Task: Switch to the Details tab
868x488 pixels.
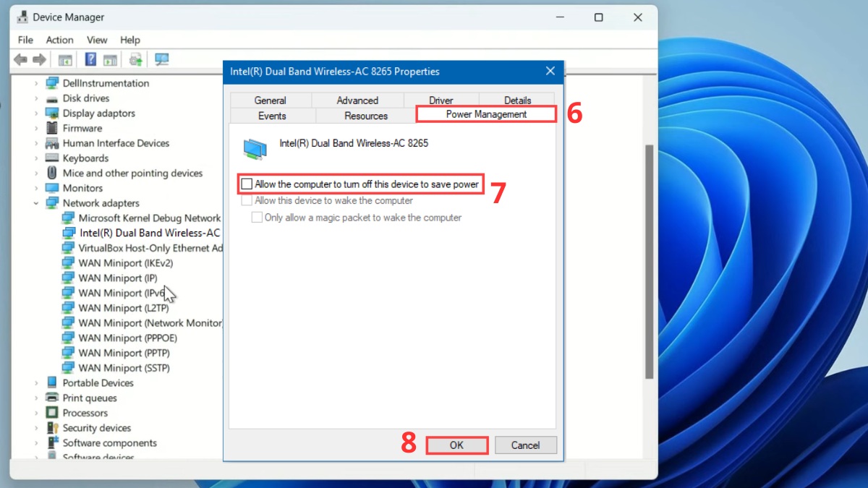Action: tap(517, 100)
